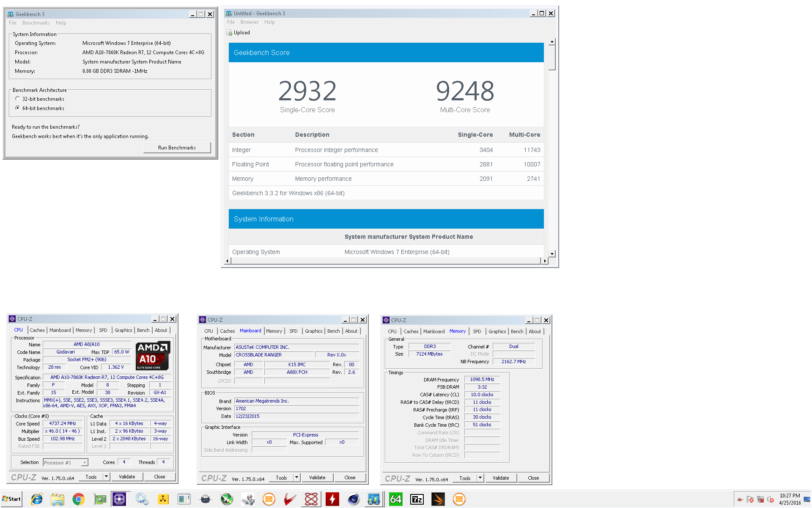Image resolution: width=812 pixels, height=508 pixels.
Task: Open Help menu in Untitled Geekbench window
Action: 269,22
